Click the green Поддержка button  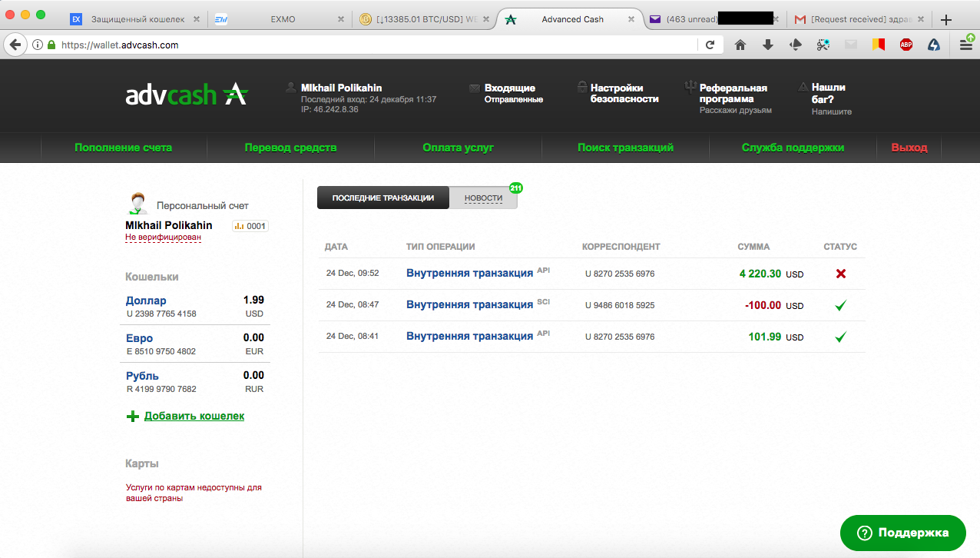(x=902, y=533)
